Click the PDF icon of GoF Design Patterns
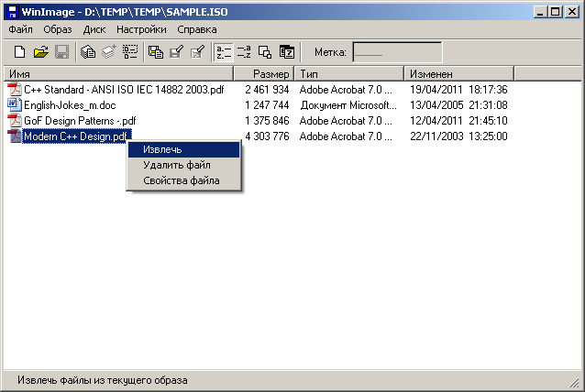The height and width of the screenshot is (392, 585). point(14,121)
